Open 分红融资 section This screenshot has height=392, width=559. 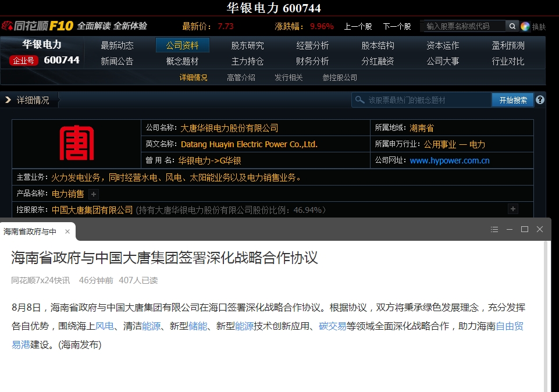[x=378, y=61]
